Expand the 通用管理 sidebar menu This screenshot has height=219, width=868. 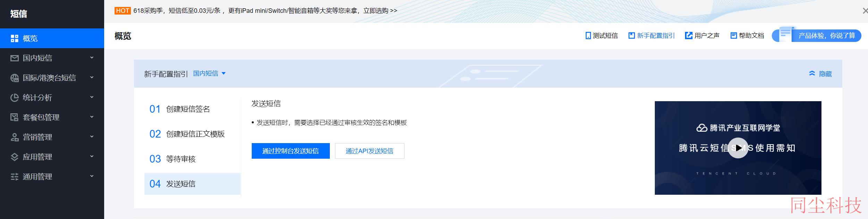coord(92,176)
